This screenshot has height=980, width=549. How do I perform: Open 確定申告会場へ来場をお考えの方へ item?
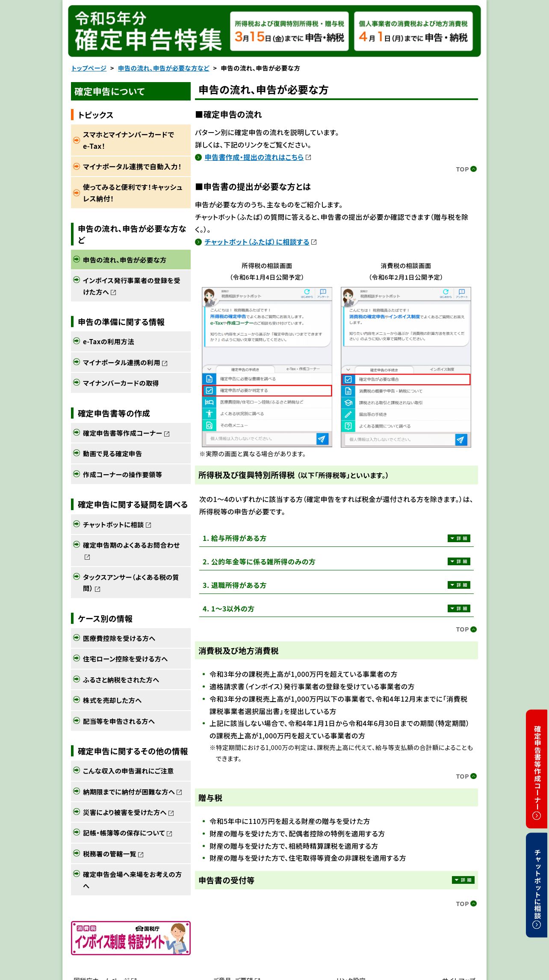[x=131, y=880]
